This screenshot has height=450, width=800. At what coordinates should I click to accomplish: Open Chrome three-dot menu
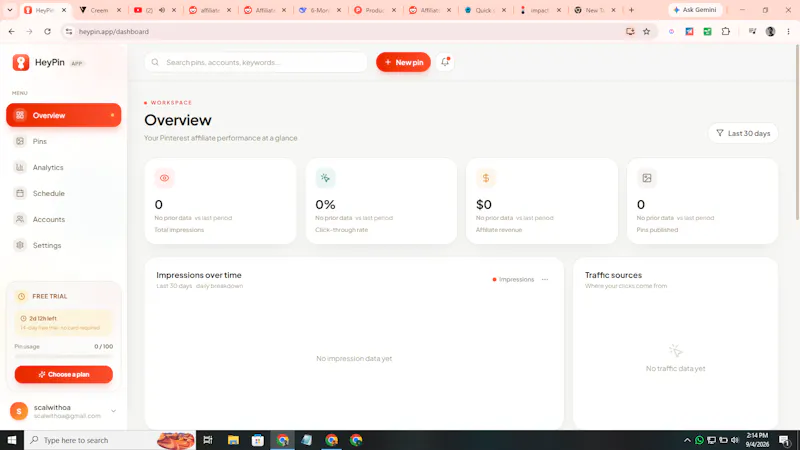point(788,32)
